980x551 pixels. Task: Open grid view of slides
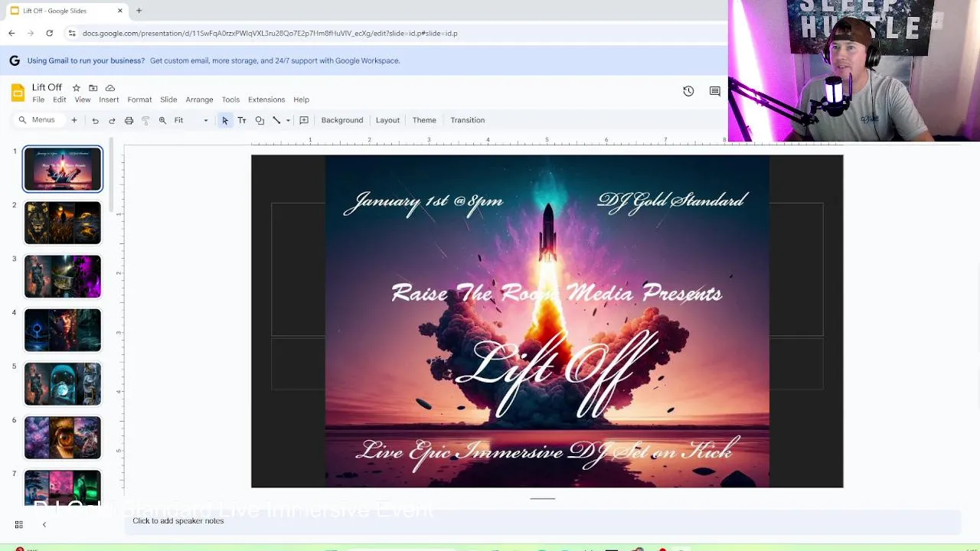pyautogui.click(x=18, y=524)
